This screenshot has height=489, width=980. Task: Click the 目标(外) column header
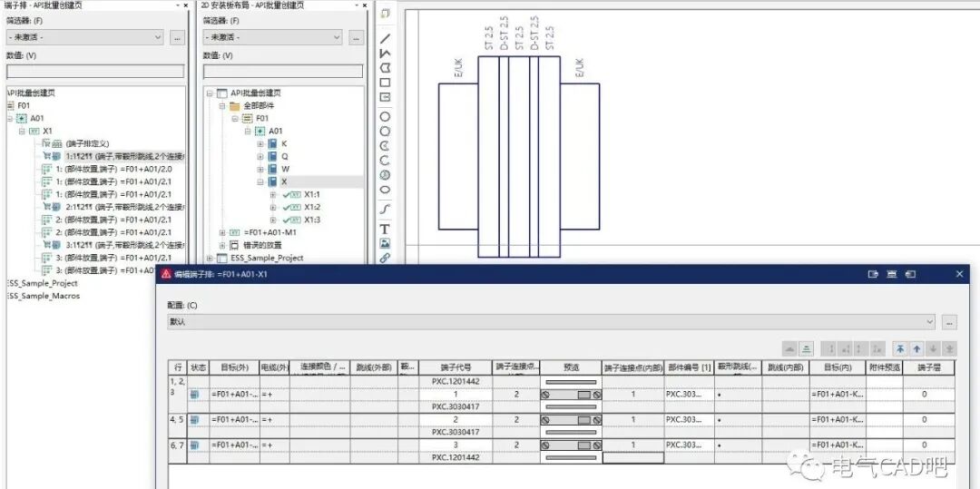click(x=234, y=367)
